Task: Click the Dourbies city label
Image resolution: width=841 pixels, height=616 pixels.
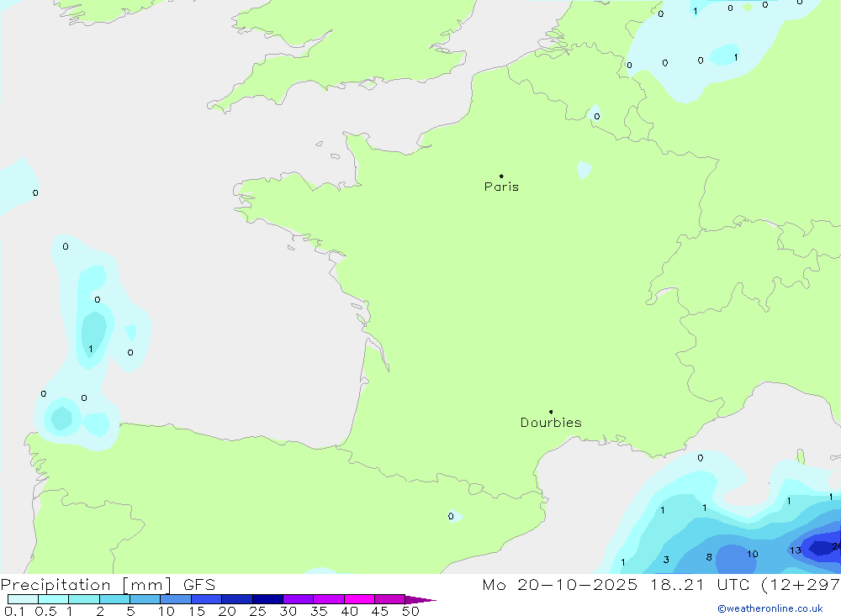Action: click(x=551, y=423)
